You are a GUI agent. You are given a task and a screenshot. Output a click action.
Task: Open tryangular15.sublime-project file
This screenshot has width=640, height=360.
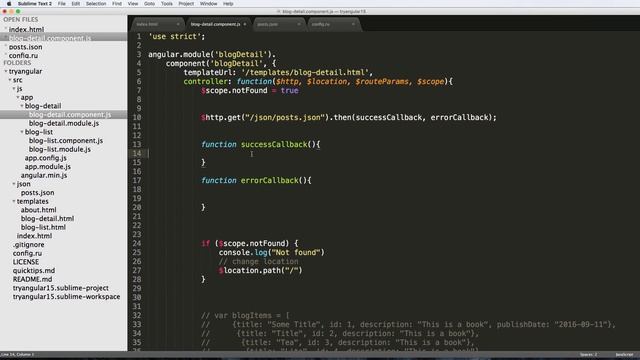coord(60,288)
